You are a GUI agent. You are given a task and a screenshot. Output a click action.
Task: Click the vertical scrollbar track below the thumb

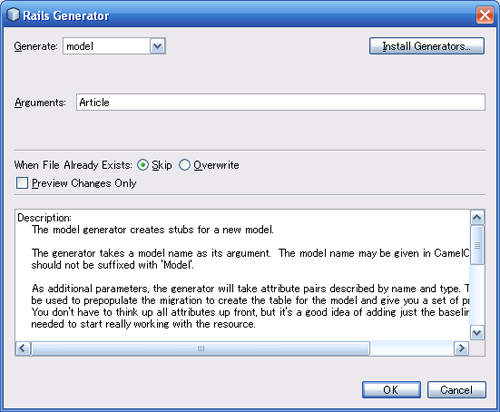[477, 295]
